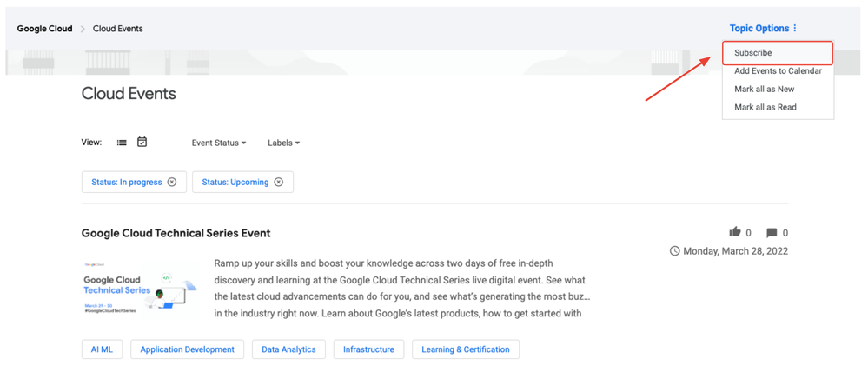
Task: Click the thumbs-up like icon
Action: pos(735,232)
